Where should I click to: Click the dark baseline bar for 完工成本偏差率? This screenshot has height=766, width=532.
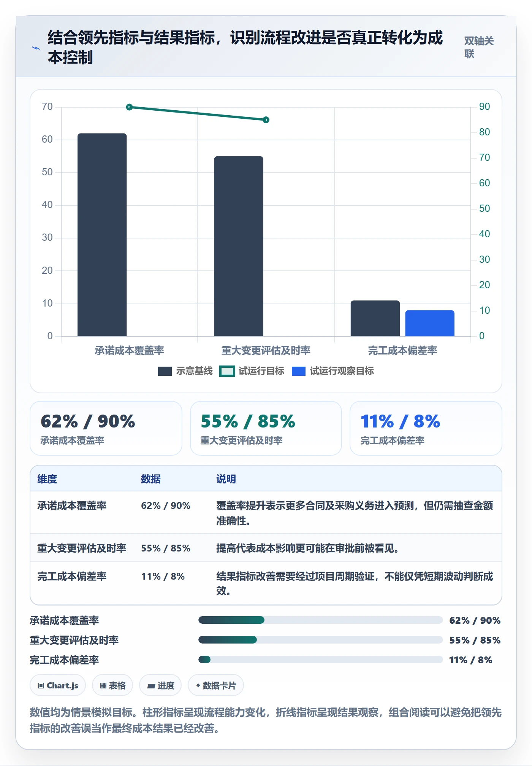pos(375,318)
